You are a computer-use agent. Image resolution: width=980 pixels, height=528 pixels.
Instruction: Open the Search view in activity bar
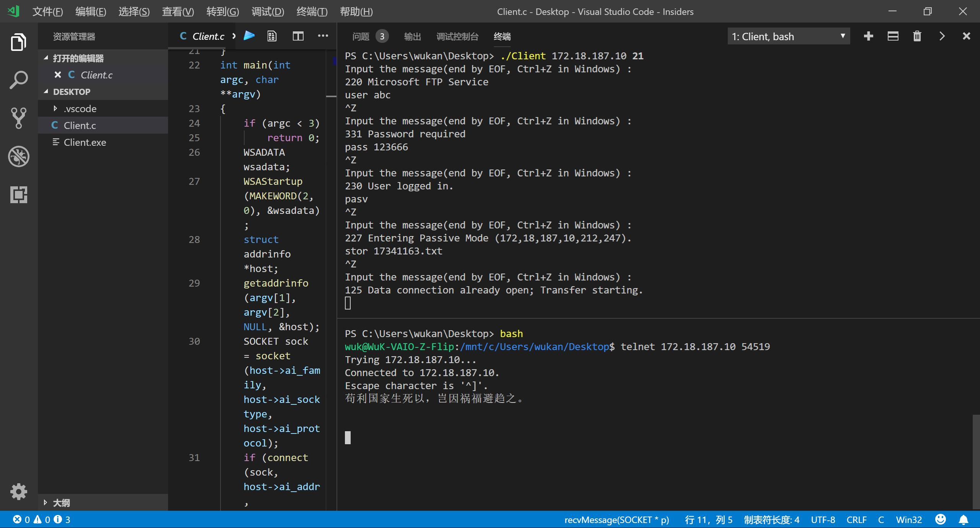[18, 80]
